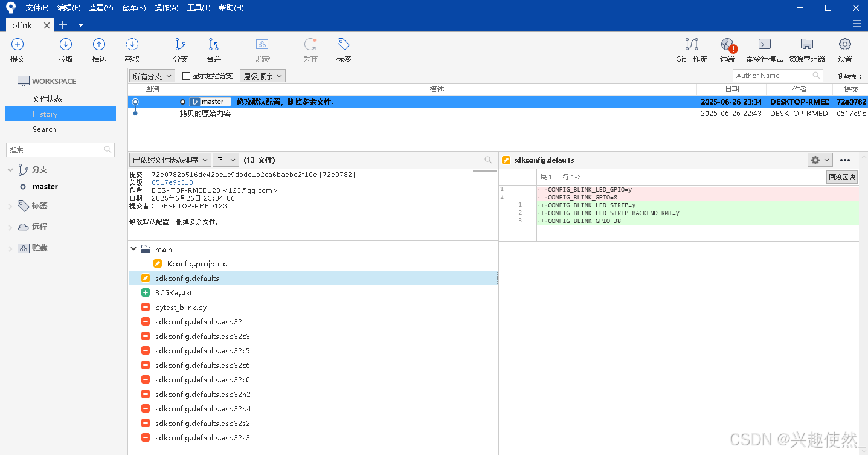Image resolution: width=868 pixels, height=455 pixels.
Task: Close the blink tab
Action: (47, 25)
